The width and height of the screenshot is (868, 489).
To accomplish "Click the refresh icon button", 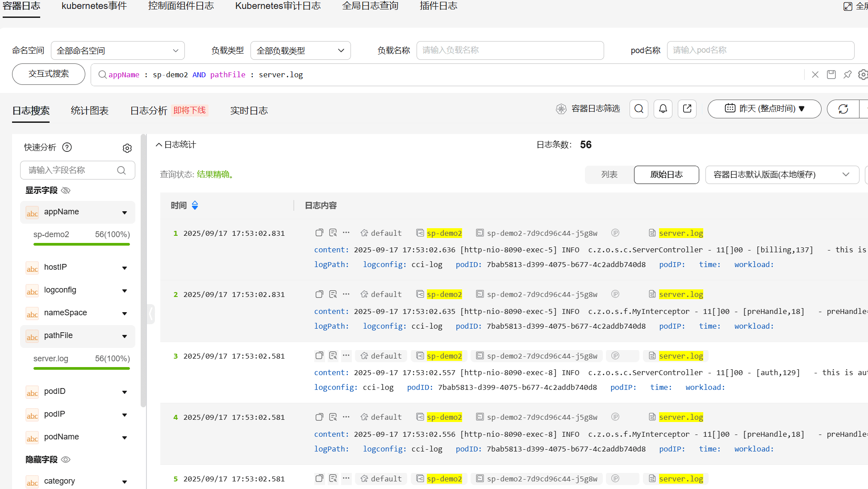I will pos(843,109).
